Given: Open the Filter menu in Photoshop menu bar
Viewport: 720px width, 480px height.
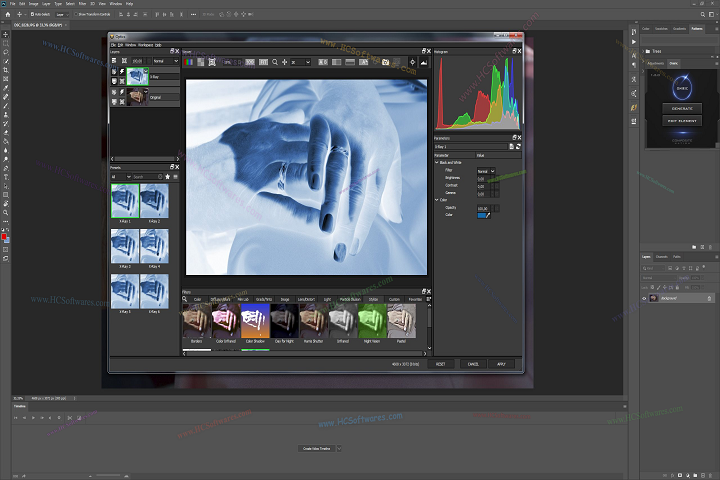Looking at the screenshot, I should point(82,3).
